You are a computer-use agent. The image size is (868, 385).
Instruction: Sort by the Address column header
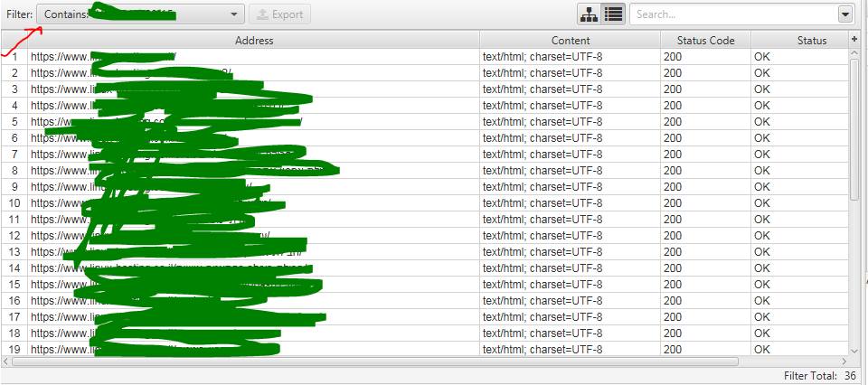[x=253, y=41]
